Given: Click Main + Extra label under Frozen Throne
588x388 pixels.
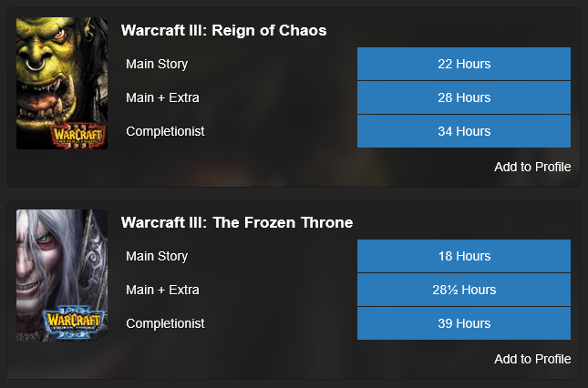Looking at the screenshot, I should pos(162,290).
